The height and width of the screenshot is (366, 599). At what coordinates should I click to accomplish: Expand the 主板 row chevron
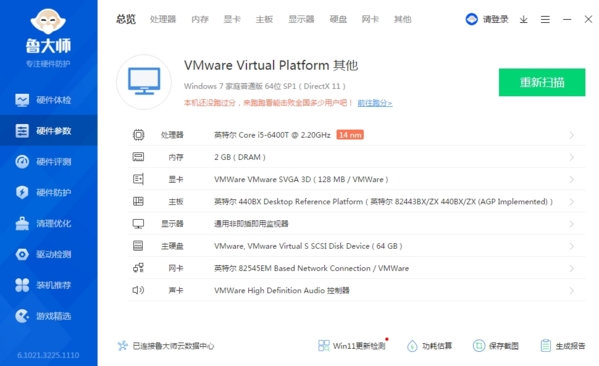(571, 201)
